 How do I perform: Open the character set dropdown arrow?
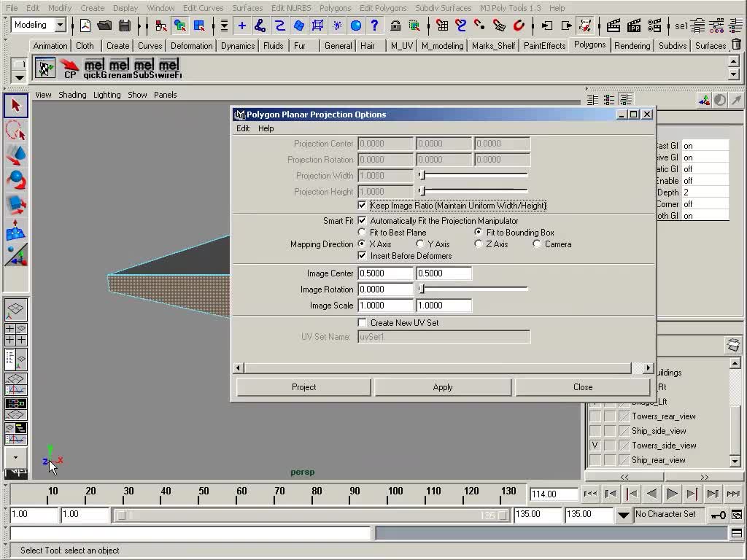click(x=623, y=515)
